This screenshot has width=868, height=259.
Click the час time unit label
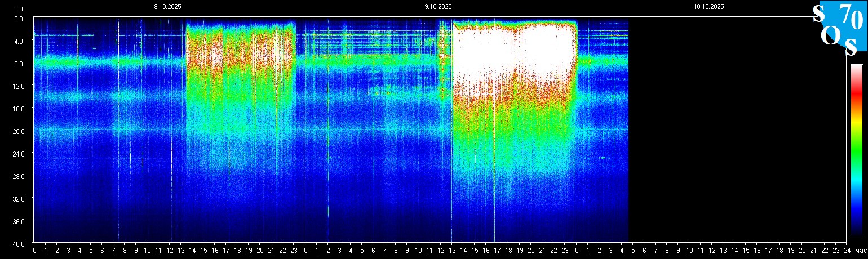point(861,251)
